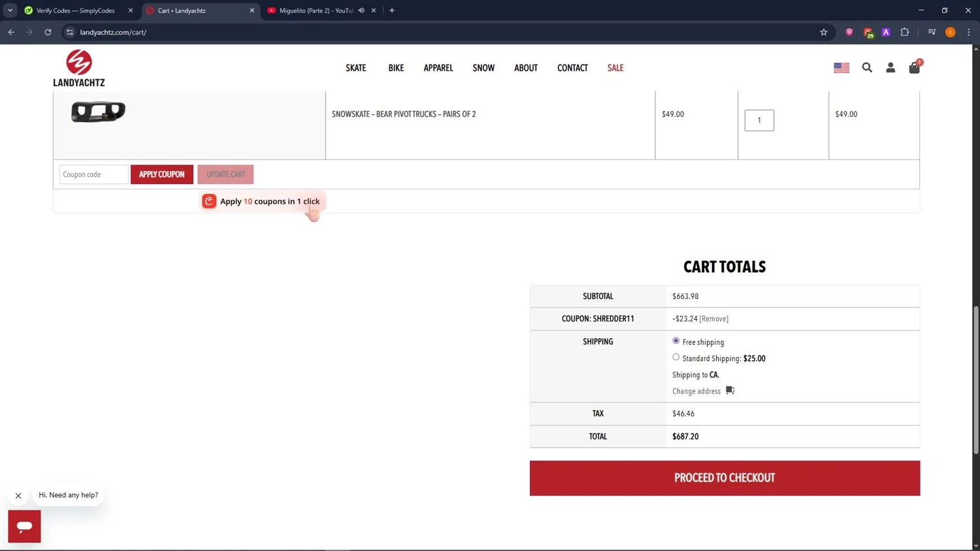Close the Miguelito YouTube tab
Screen dimensions: 980x551
(374, 10)
